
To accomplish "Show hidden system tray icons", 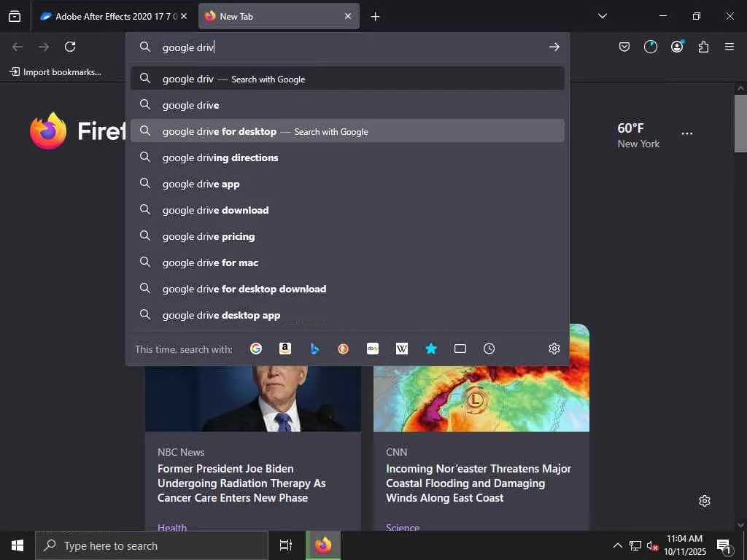I will click(617, 545).
